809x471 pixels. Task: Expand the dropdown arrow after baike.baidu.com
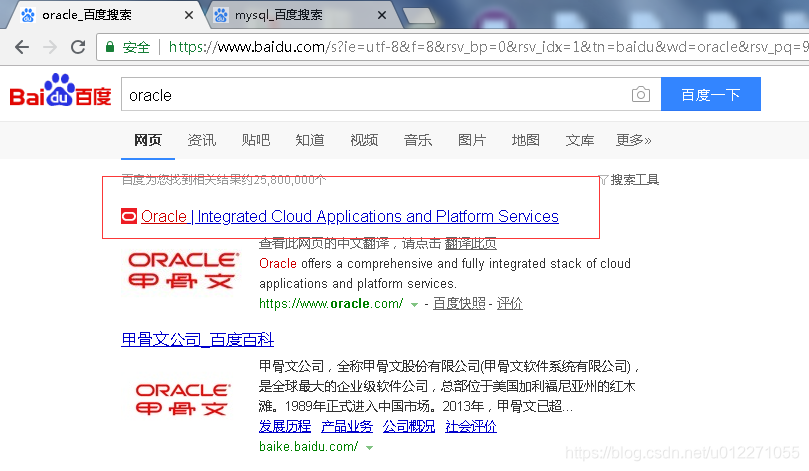pos(369,448)
